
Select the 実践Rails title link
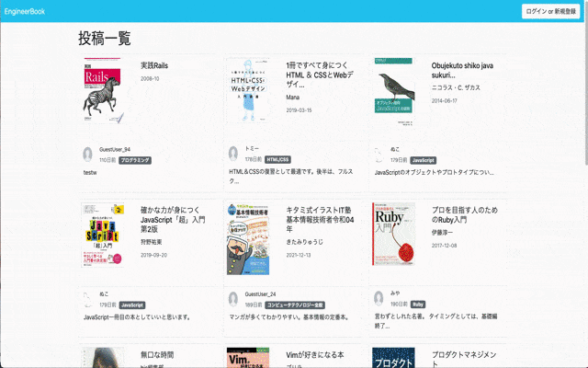[154, 65]
